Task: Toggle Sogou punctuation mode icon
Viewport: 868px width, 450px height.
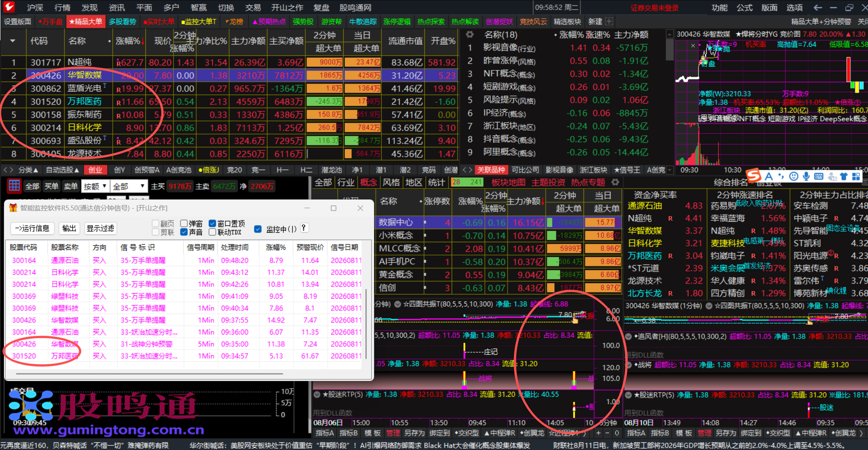Action: pyautogui.click(x=781, y=176)
